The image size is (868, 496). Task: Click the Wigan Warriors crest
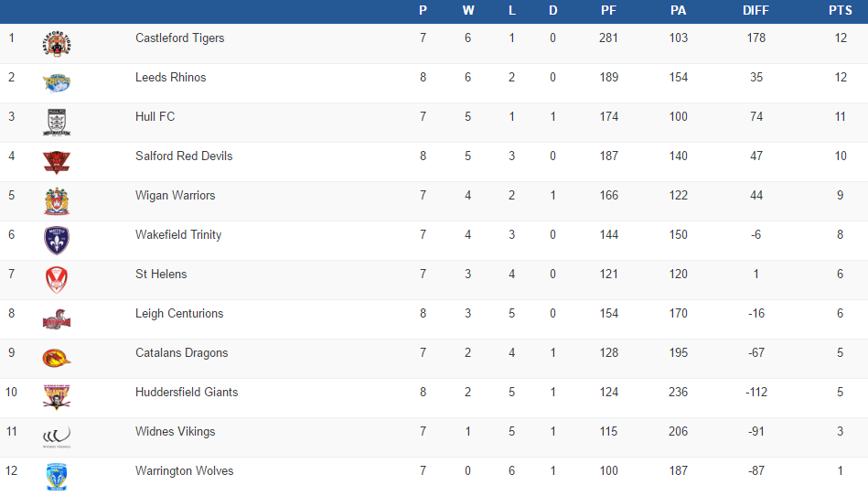pos(57,201)
